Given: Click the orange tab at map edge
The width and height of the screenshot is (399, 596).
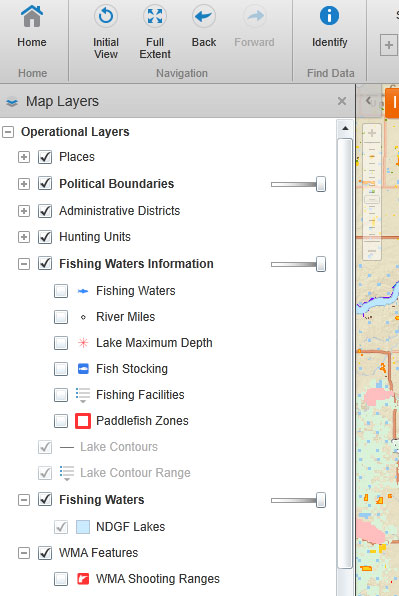Looking at the screenshot, I should coord(392,103).
